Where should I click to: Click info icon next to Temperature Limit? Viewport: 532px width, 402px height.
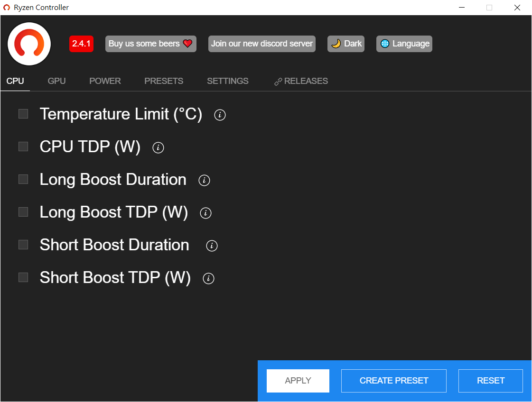pyautogui.click(x=220, y=115)
